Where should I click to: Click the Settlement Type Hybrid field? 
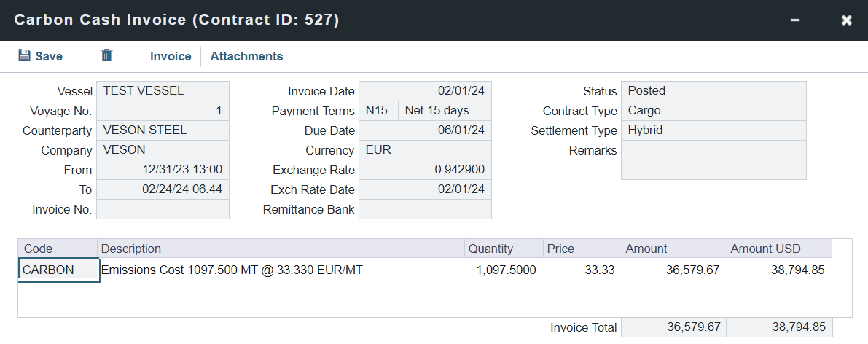pyautogui.click(x=713, y=130)
